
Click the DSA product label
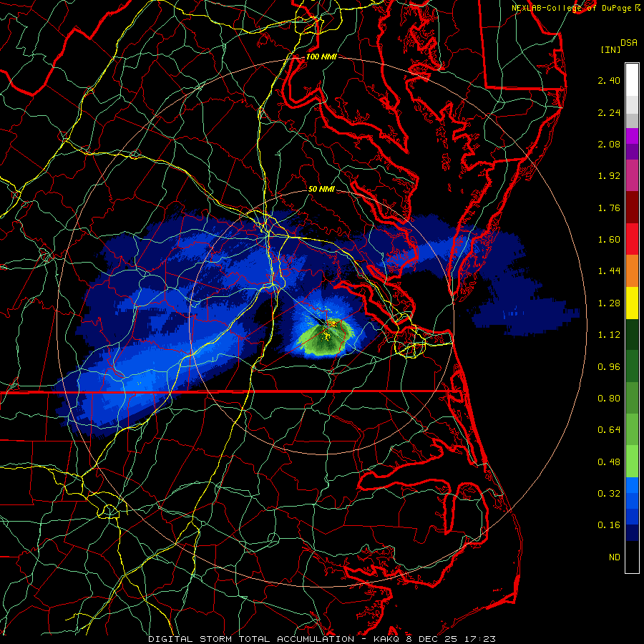(x=629, y=42)
